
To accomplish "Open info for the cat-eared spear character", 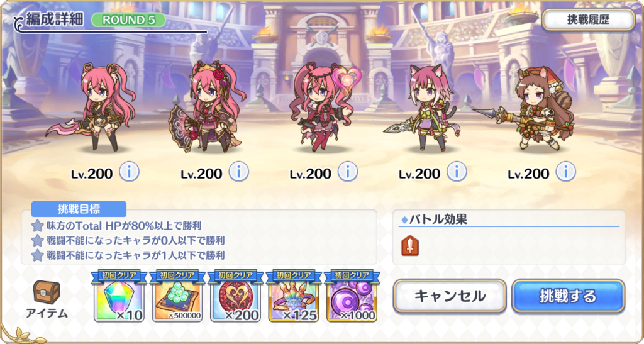I will [457, 172].
